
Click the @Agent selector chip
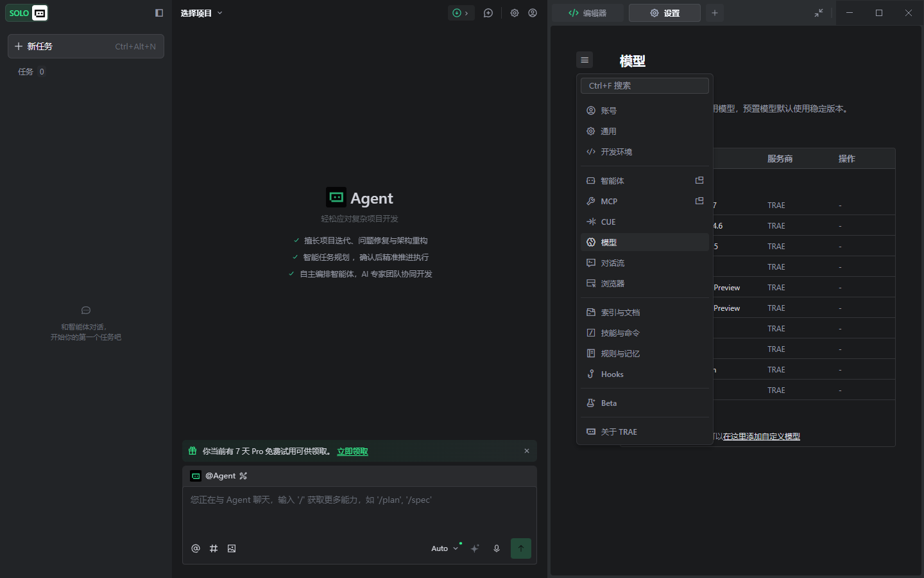pos(219,476)
